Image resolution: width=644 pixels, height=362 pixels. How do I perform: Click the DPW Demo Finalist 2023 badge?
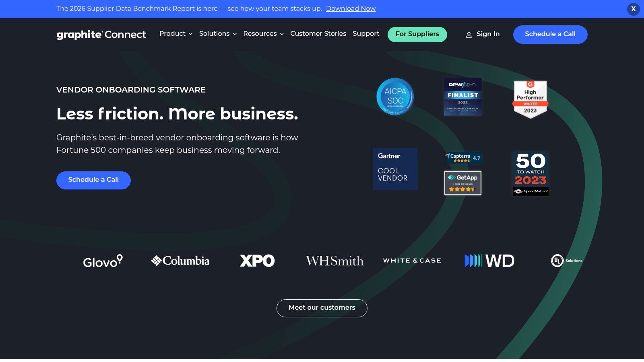463,97
